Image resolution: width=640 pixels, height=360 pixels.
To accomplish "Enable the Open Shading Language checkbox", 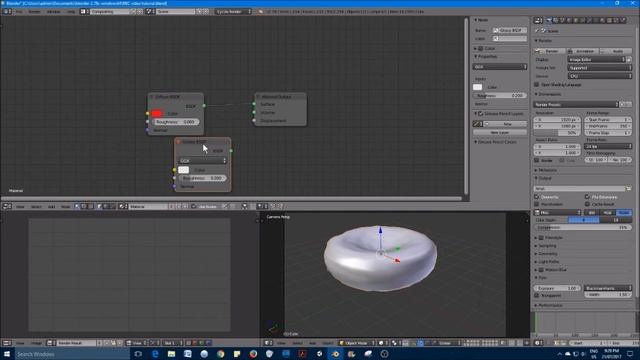I will 537,84.
